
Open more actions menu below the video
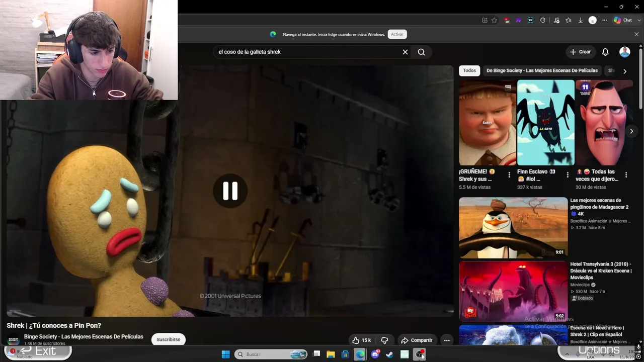pyautogui.click(x=446, y=340)
